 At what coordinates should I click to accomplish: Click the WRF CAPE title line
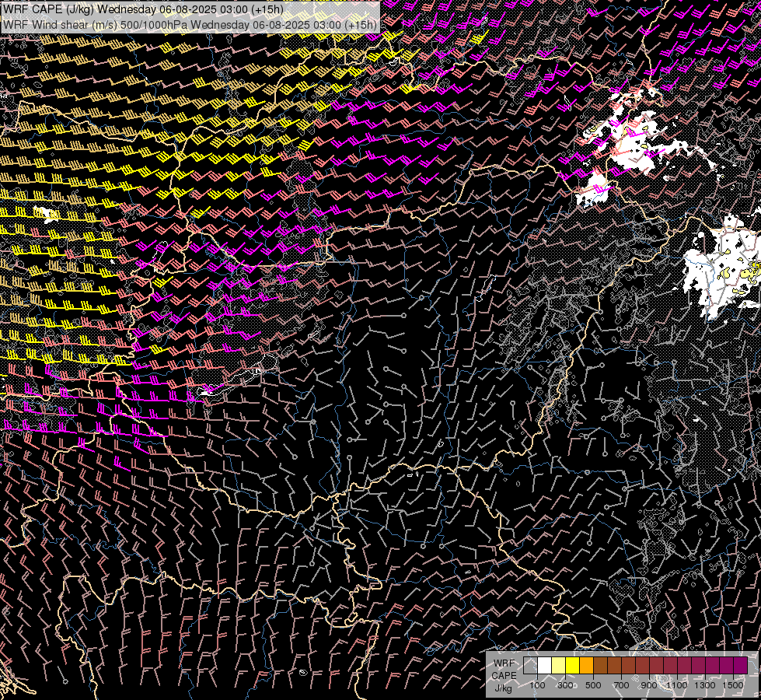[143, 9]
